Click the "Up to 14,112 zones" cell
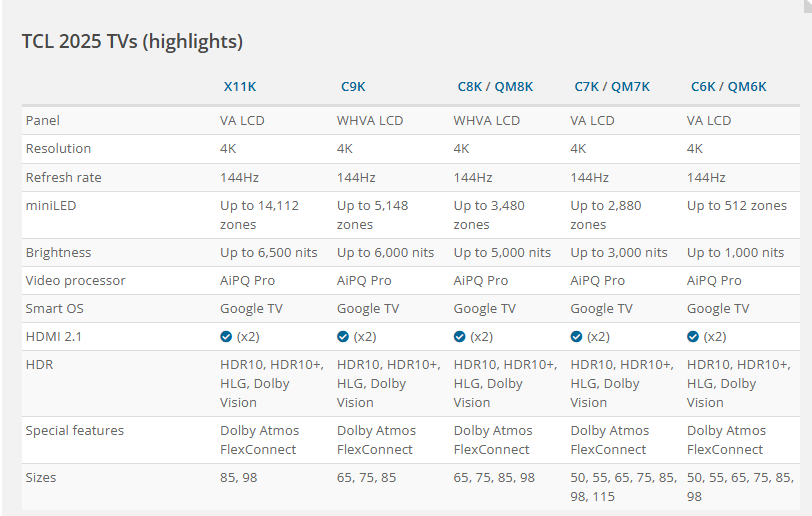Screen dimensions: 812x516 point(259,215)
